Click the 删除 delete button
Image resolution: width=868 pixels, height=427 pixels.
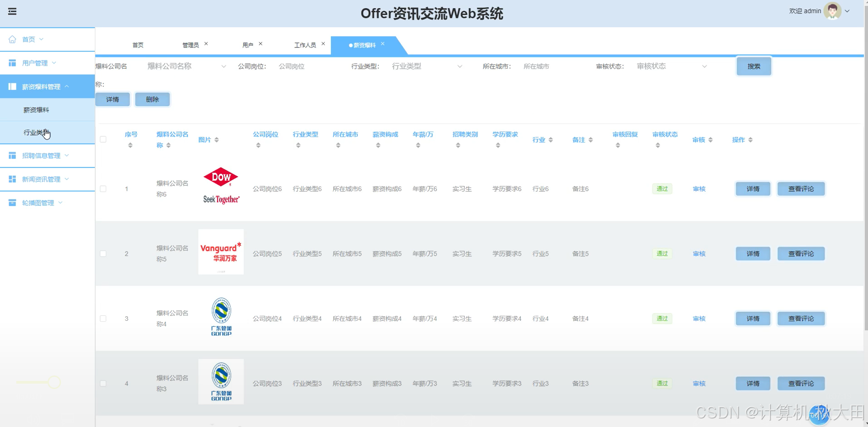pos(152,99)
